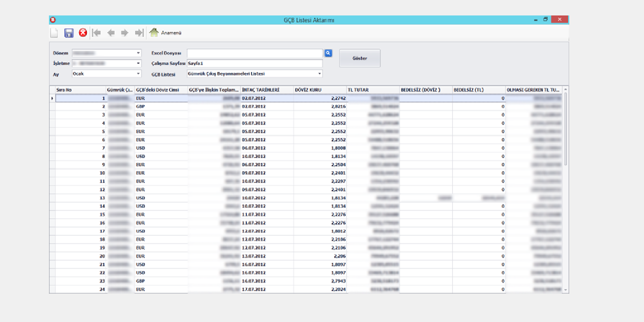644x322 pixels.
Task: Browse for Excel file with search icon
Action: 328,53
